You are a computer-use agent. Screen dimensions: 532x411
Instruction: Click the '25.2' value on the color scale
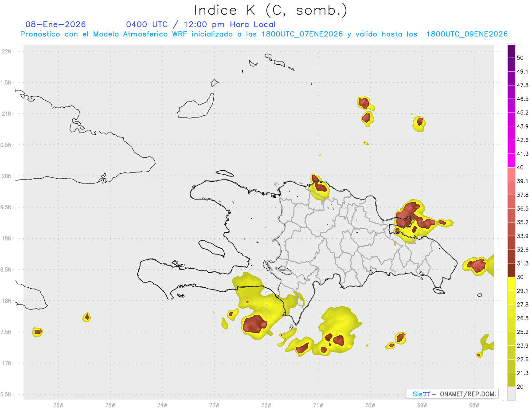pos(523,332)
